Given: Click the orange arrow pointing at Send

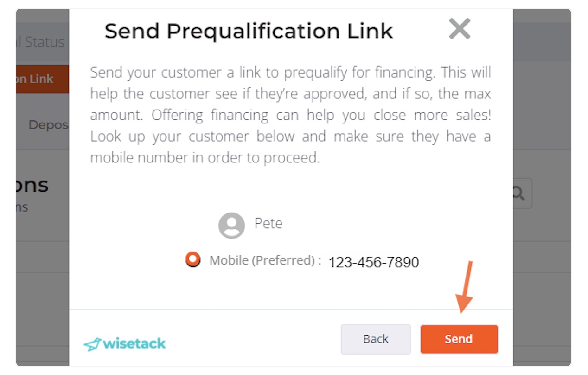Looking at the screenshot, I should [x=465, y=287].
